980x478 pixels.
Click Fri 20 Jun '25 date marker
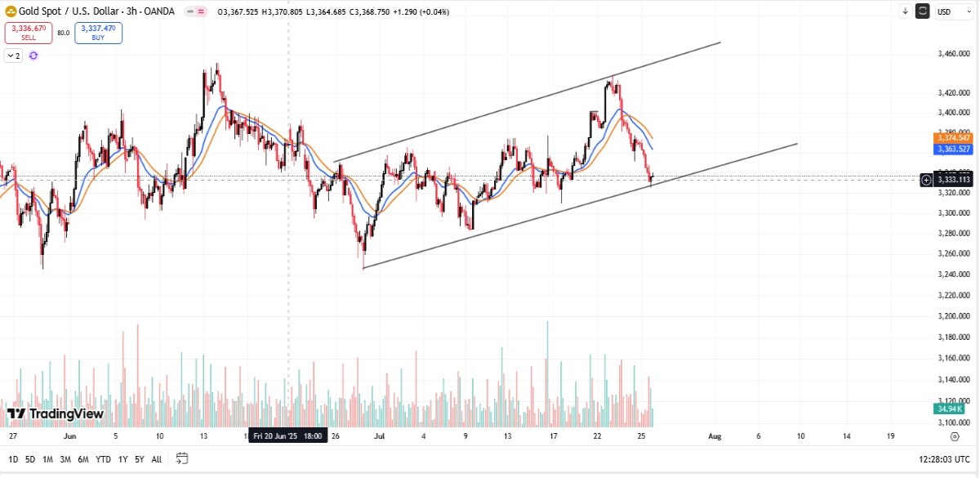click(x=288, y=436)
